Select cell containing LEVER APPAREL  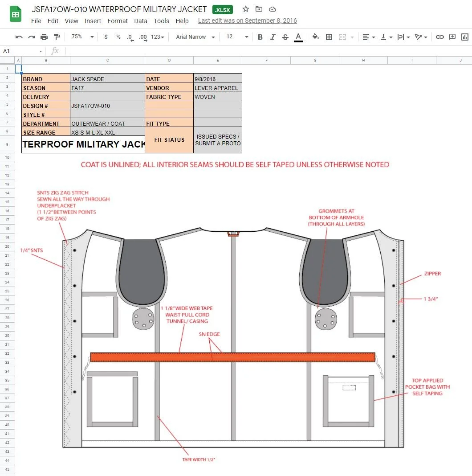[217, 87]
